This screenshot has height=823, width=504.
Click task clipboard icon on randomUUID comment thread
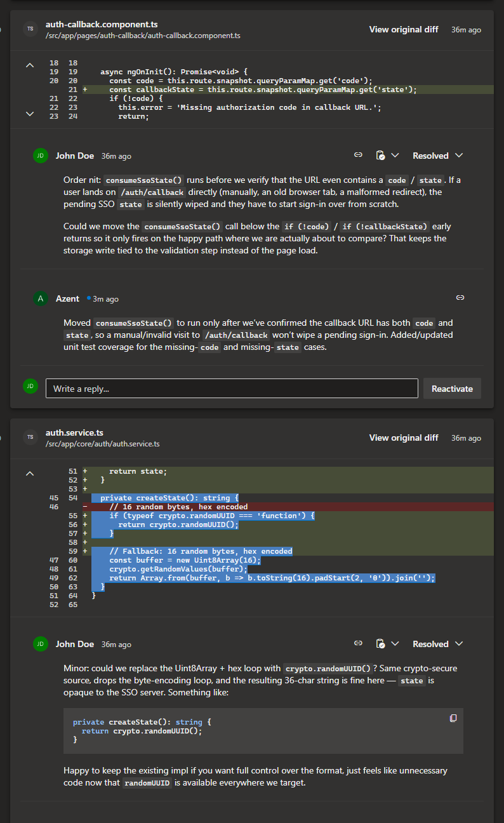coord(380,644)
